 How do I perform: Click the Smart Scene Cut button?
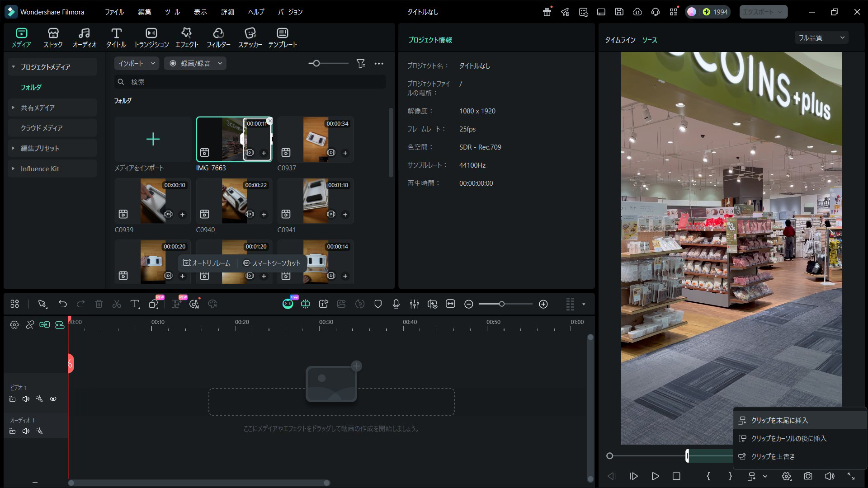click(272, 263)
